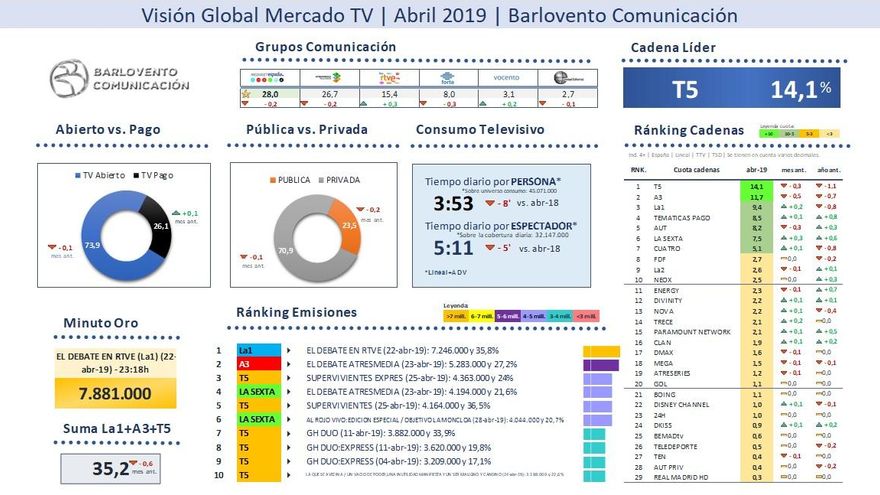Click the Barlovento Comunicación logo
This screenshot has height=495, width=880.
[x=121, y=80]
